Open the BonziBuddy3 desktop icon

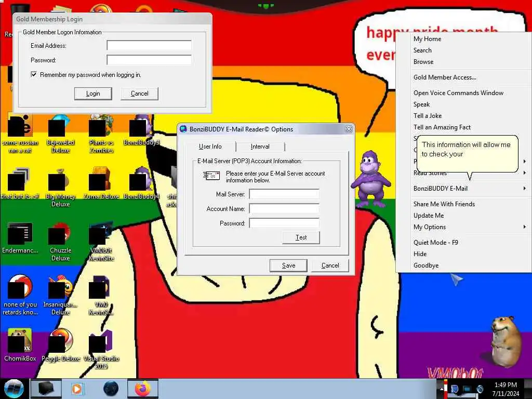click(x=141, y=130)
